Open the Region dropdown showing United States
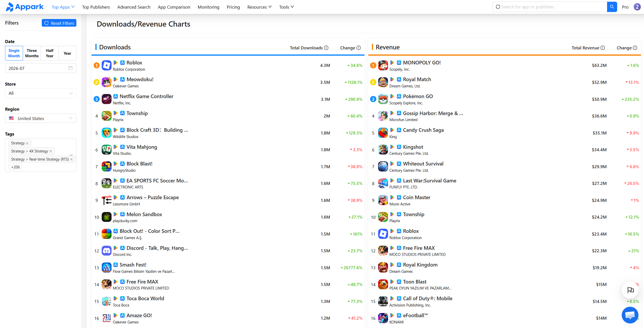Screen dimensions: 644x328 (x=41, y=118)
